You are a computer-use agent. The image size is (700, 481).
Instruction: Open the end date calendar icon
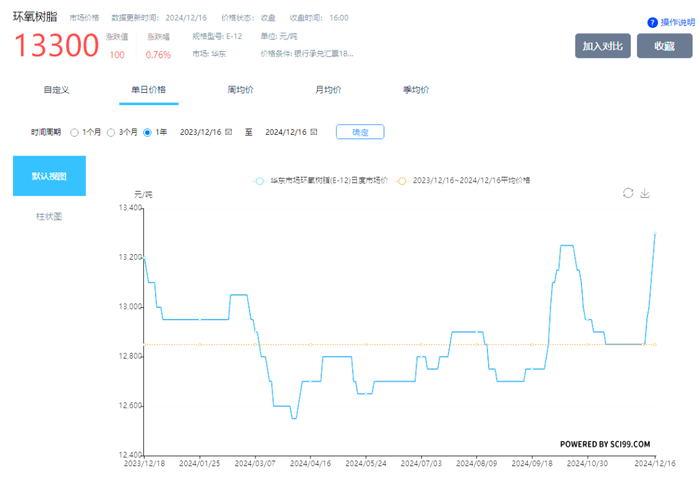click(x=313, y=132)
